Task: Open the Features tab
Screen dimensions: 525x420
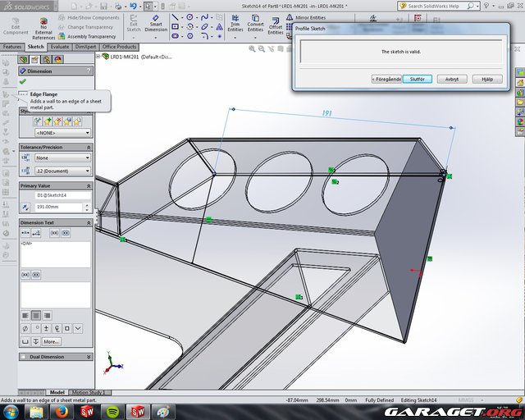Action: 12,47
